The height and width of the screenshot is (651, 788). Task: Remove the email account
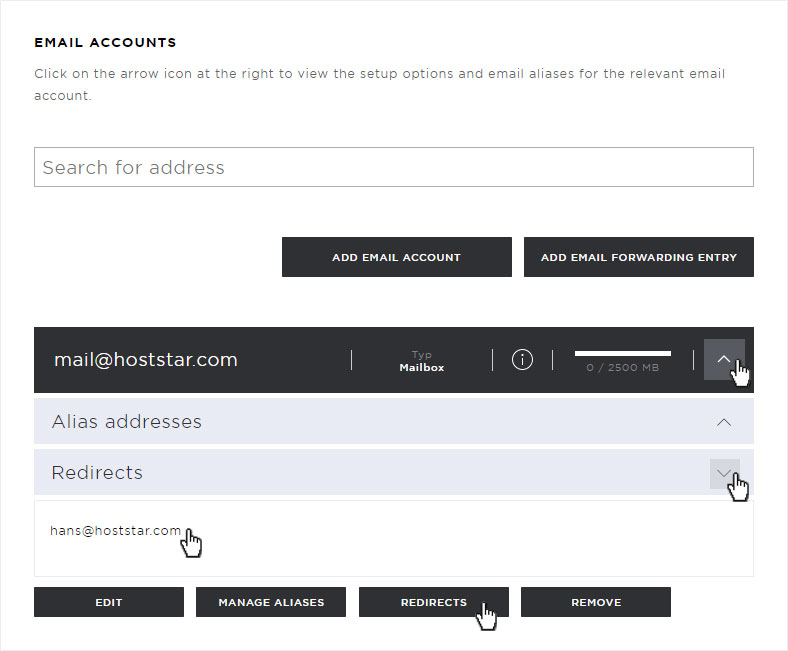coord(596,602)
